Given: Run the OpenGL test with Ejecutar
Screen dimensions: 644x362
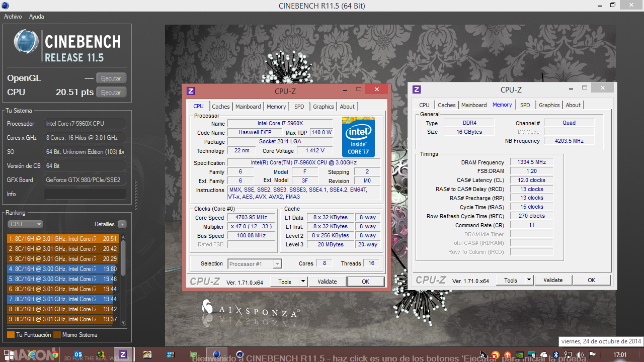Looking at the screenshot, I should click(x=111, y=78).
